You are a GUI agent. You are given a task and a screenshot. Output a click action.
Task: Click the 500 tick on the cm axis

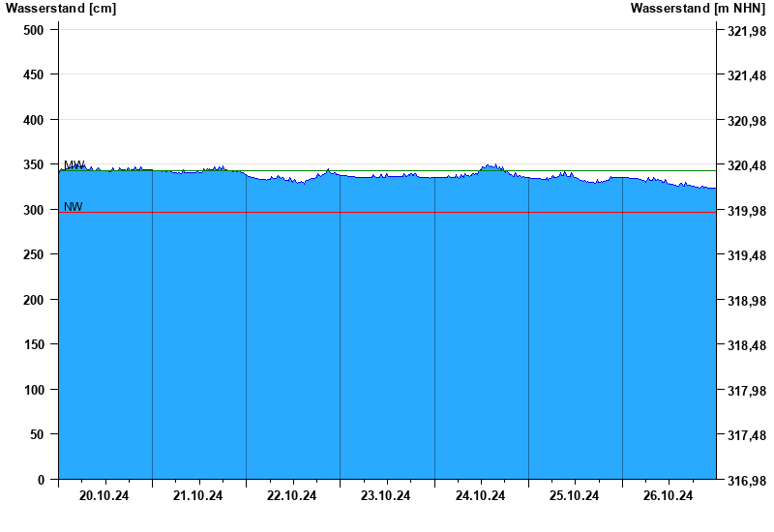coord(34,30)
